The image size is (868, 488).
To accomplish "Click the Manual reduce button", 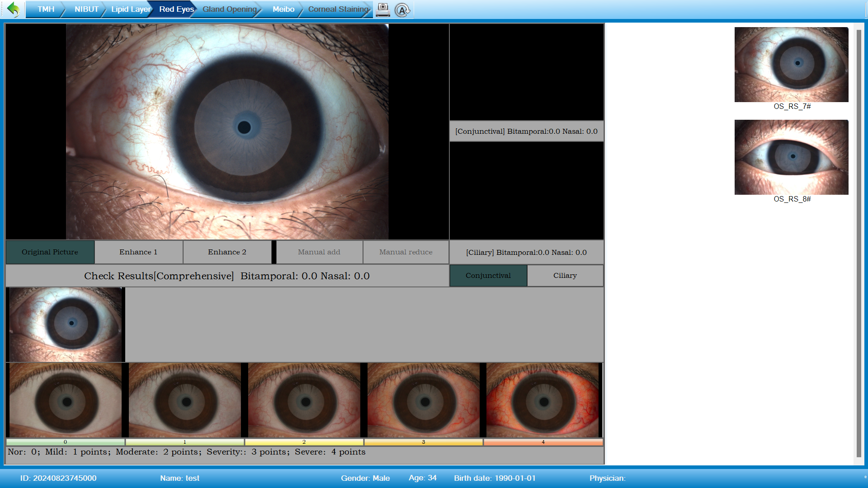I will 405,252.
